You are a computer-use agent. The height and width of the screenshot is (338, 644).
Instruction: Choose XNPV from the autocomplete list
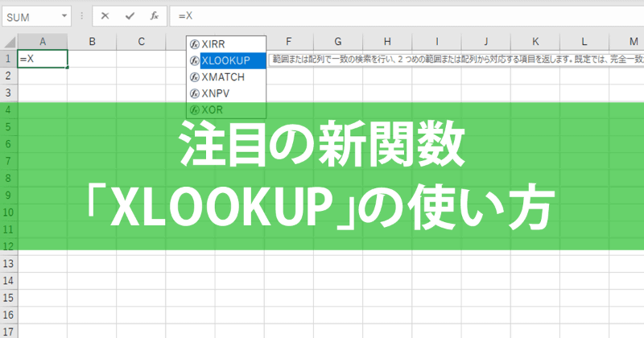click(x=226, y=93)
